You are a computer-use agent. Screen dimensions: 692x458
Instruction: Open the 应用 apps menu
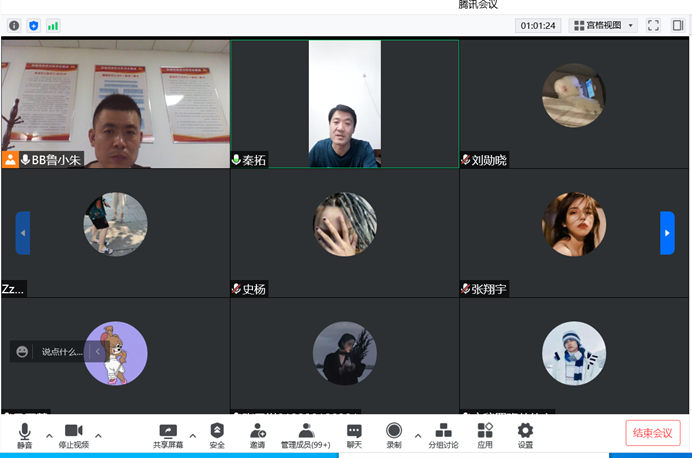click(485, 433)
